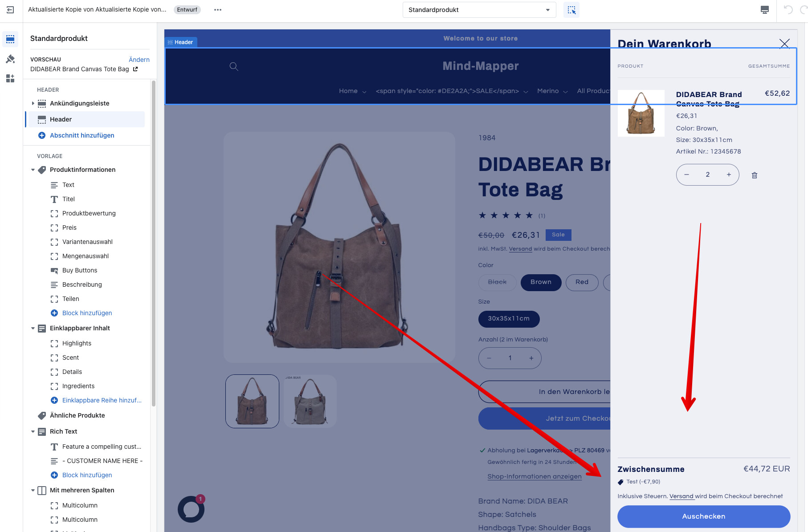Screen dimensions: 808x532
Task: Open Shop-Informationen anzeigen link
Action: click(535, 476)
